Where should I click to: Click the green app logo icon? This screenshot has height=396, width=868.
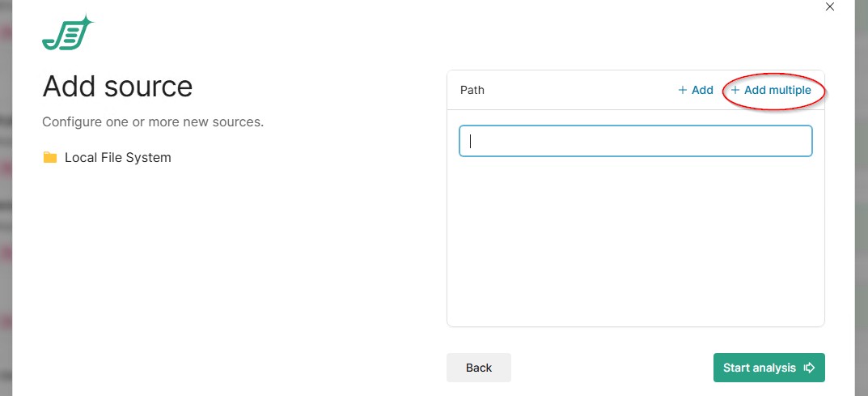pos(67,33)
